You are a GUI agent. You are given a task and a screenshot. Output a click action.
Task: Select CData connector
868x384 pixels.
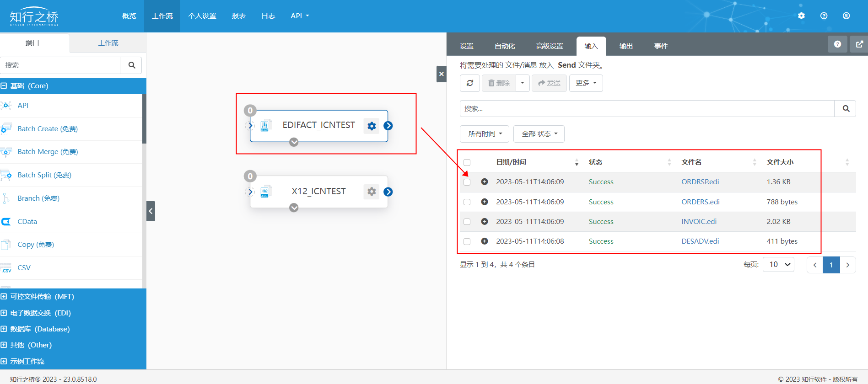tap(71, 222)
